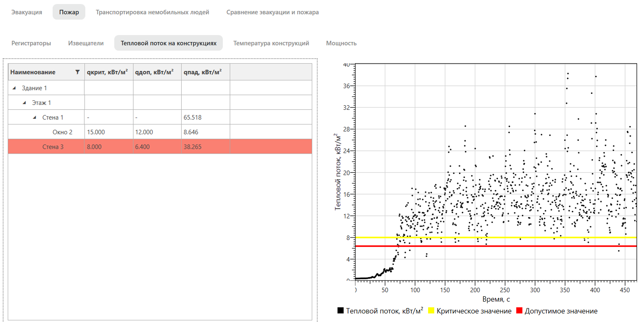Screen dimensions: 644x322
Task: Click the Тепловой поток, кВт/м² vertical axis label
Action: (338, 172)
